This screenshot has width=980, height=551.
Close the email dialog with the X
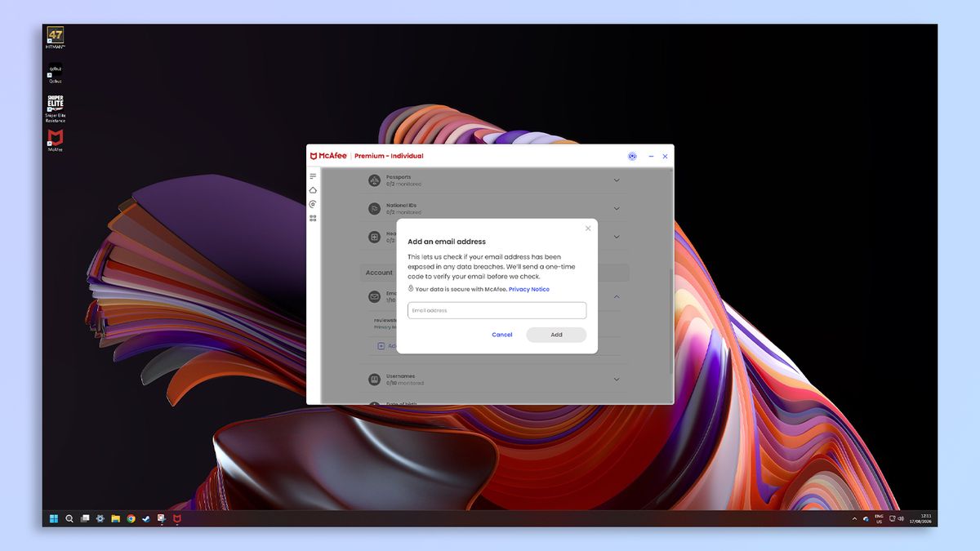pos(588,229)
